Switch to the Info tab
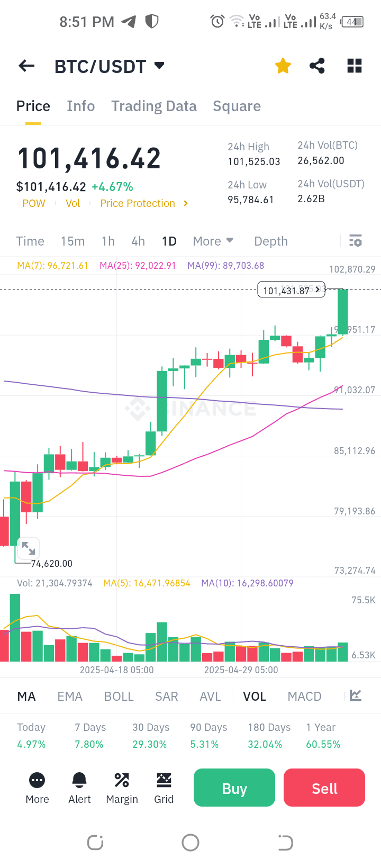The image size is (381, 868). pyautogui.click(x=81, y=106)
